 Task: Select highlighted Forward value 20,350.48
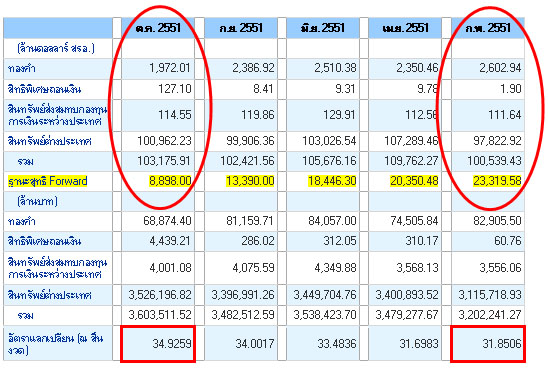click(x=414, y=181)
